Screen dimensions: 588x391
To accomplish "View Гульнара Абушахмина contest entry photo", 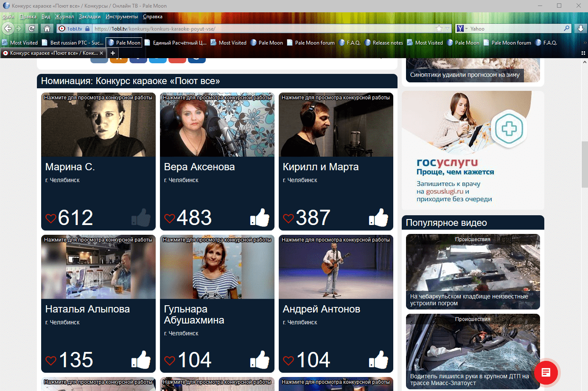I will [217, 267].
